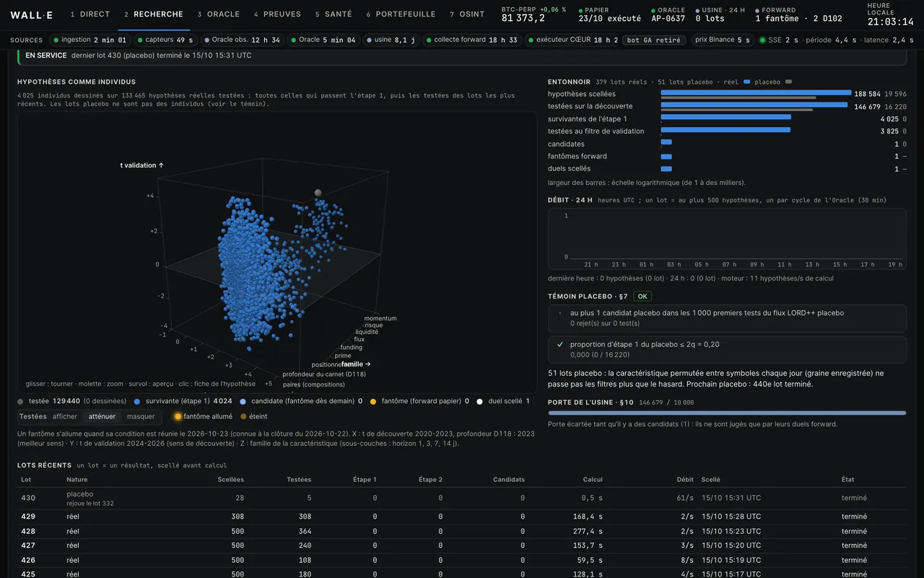Image resolution: width=924 pixels, height=578 pixels.
Task: Click the gray testée legend dot
Action: 20,401
